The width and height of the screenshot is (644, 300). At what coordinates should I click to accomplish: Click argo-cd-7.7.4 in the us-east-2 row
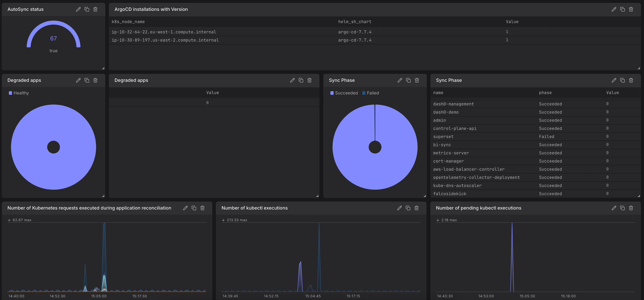[355, 40]
